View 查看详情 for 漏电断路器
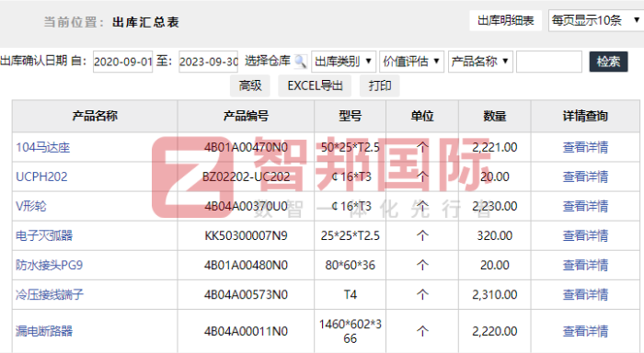The width and height of the screenshot is (644, 353). click(585, 331)
